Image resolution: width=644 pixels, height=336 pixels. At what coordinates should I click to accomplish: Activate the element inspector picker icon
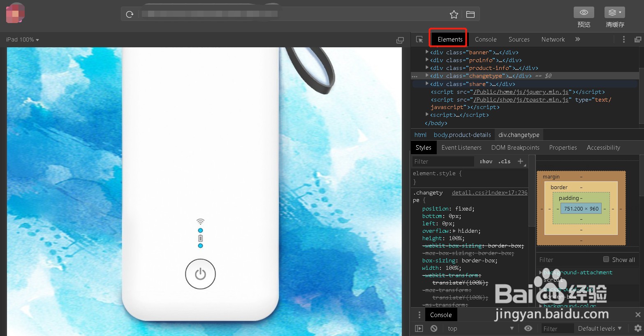(419, 39)
